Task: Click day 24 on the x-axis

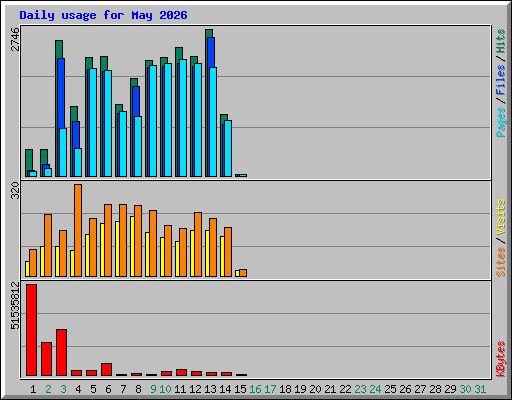Action: 375,389
